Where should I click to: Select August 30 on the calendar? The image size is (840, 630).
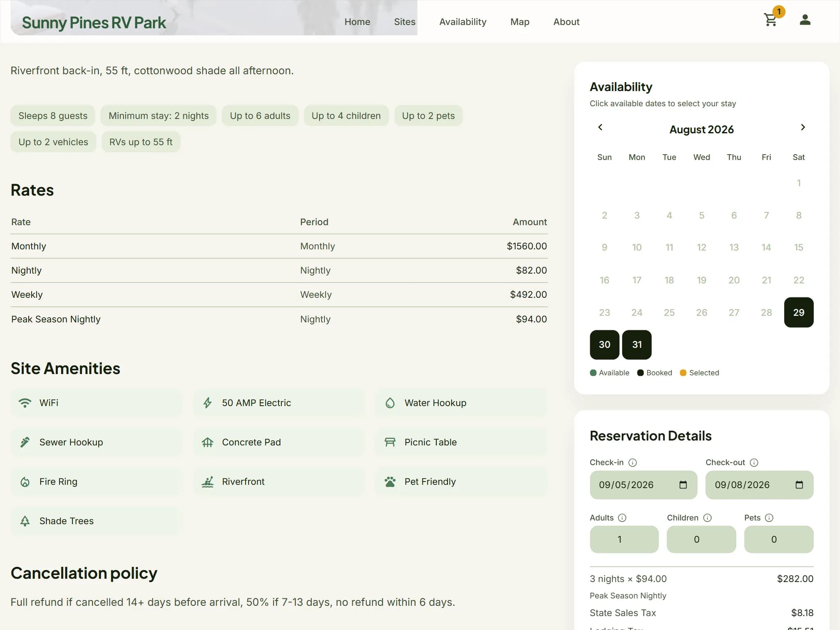pyautogui.click(x=605, y=345)
